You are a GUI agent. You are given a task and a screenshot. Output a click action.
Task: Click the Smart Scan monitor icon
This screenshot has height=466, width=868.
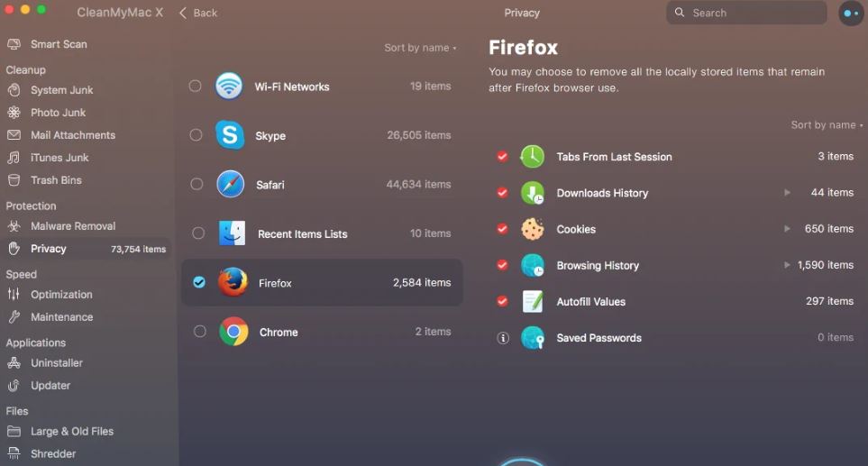click(x=14, y=44)
